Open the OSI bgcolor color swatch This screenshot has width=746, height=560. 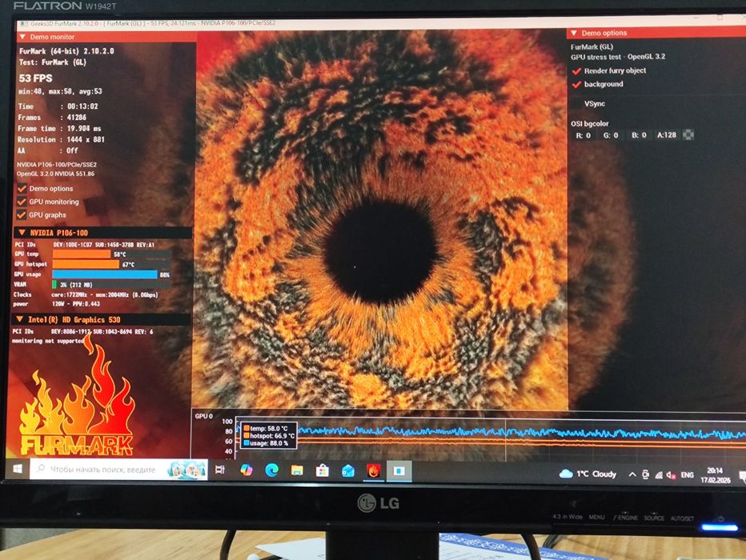click(688, 135)
